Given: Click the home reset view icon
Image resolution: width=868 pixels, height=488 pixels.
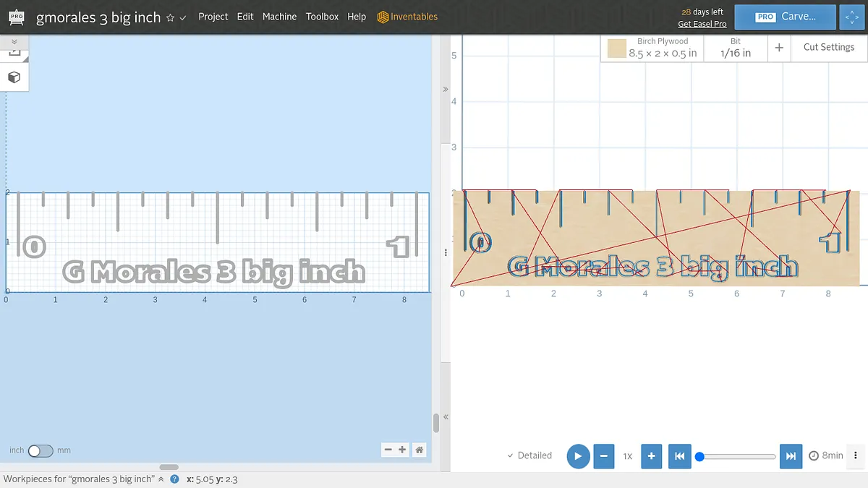Looking at the screenshot, I should pyautogui.click(x=419, y=450).
